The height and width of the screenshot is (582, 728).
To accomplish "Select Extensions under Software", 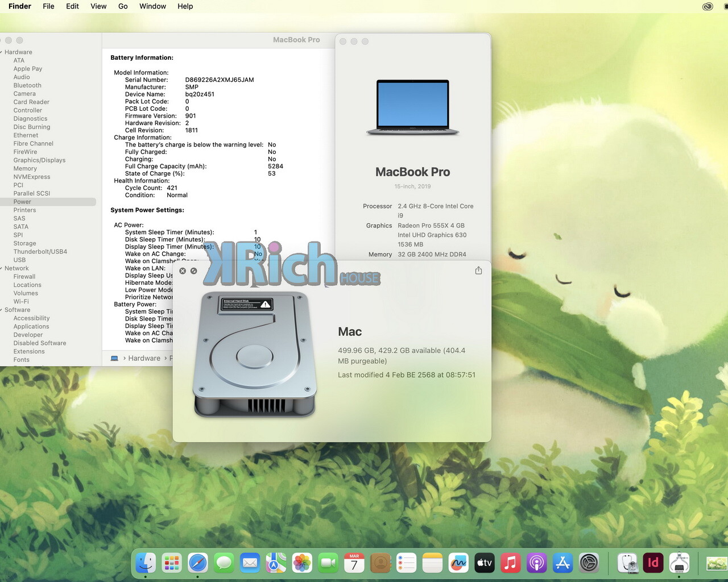I will click(x=29, y=352).
